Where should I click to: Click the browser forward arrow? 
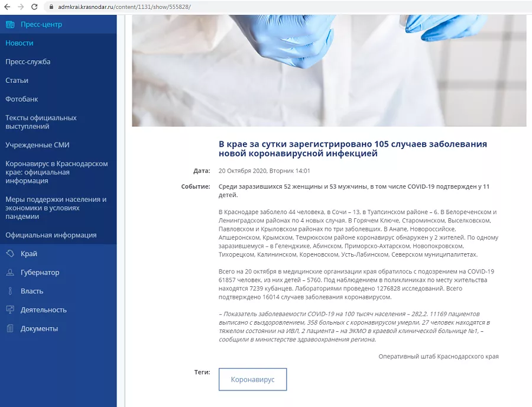click(x=21, y=7)
